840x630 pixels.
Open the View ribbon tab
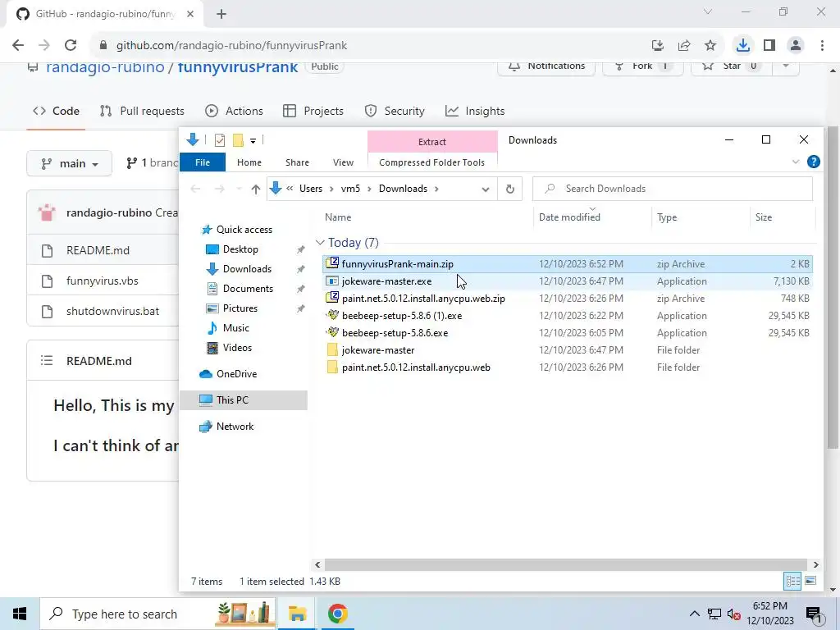[x=343, y=162]
